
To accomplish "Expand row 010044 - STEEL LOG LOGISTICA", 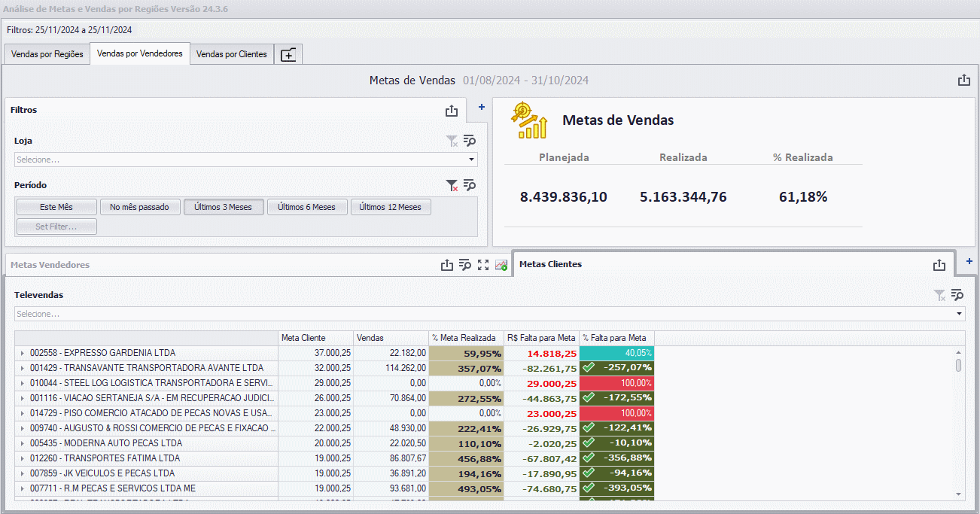I will coord(23,383).
